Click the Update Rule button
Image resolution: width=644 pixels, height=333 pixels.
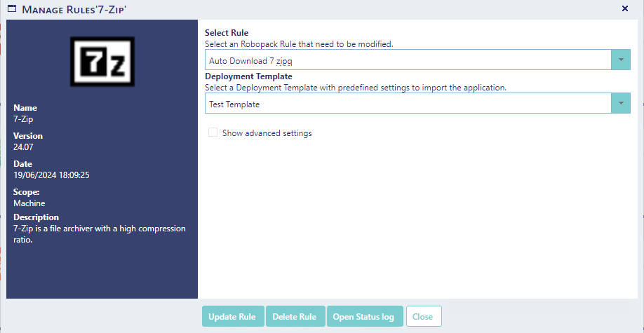click(x=233, y=316)
